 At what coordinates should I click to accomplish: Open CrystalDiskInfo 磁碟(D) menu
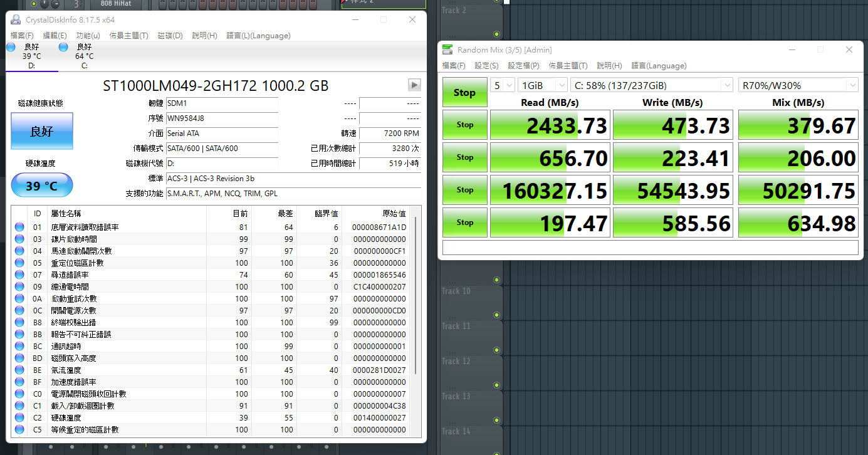point(170,36)
